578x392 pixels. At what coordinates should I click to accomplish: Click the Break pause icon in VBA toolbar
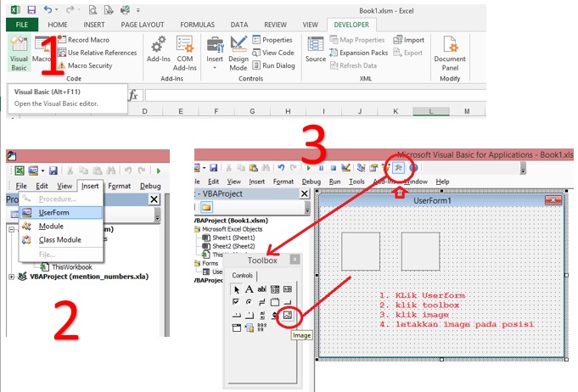coord(321,168)
